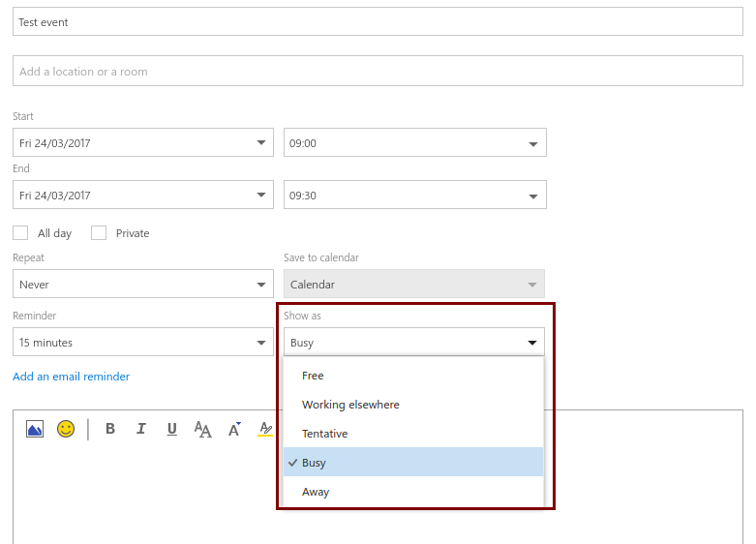Screen dimensions: 756x544
Task: Open the emoji picker smiley icon
Action: [66, 429]
